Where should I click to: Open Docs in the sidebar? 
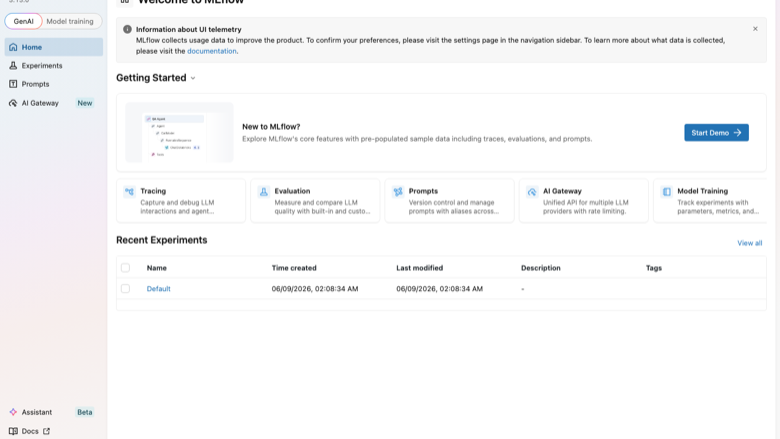click(x=54, y=431)
